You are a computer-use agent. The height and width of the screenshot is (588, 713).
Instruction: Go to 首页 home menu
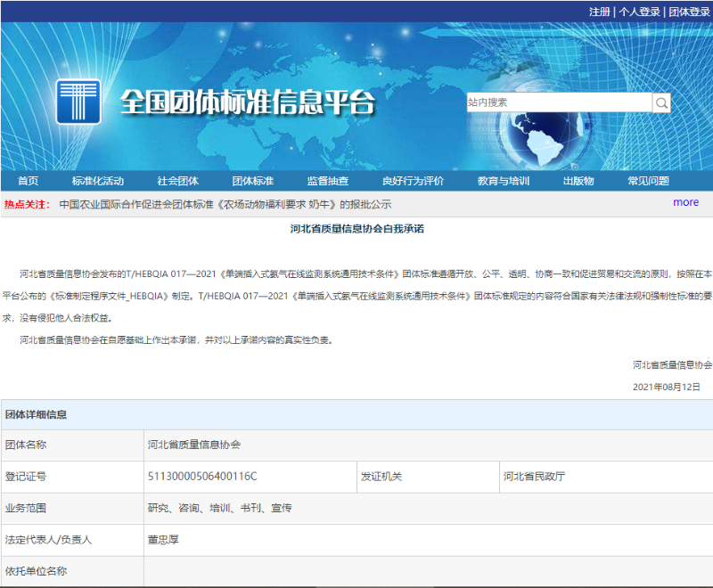[27, 180]
